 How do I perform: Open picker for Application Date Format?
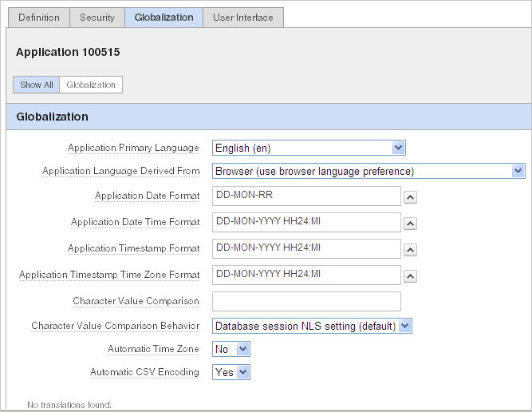(410, 197)
